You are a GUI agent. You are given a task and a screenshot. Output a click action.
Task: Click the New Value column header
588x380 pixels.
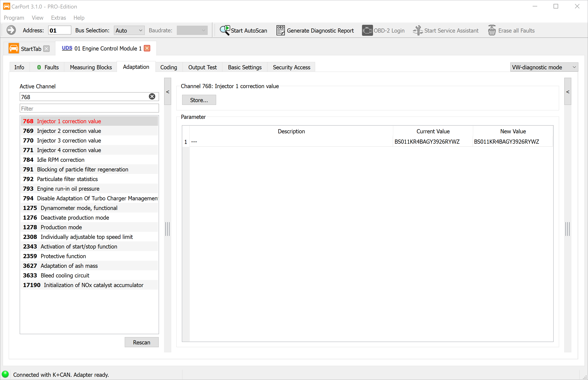513,131
